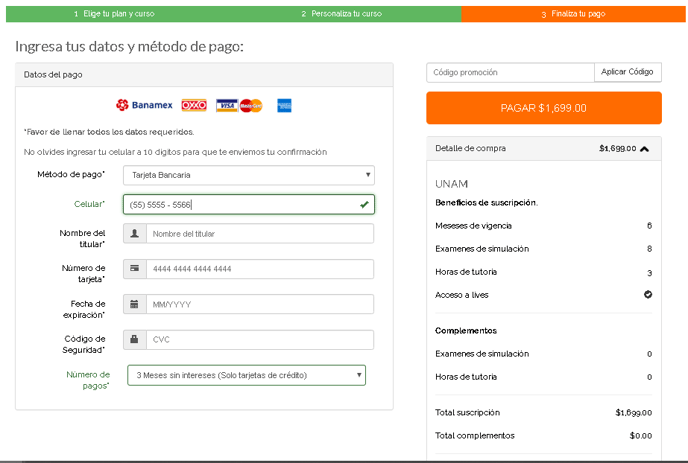
Task: Click the Acceso a lives check icon
Action: [648, 294]
